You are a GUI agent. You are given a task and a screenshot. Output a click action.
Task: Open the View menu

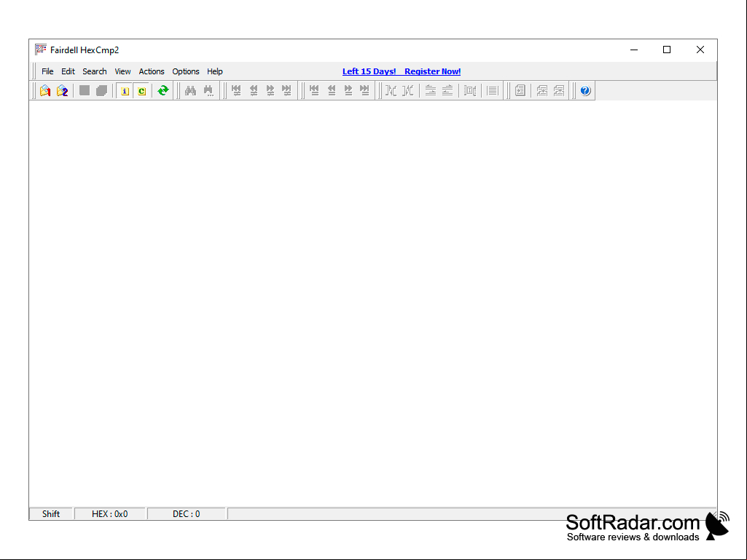122,71
